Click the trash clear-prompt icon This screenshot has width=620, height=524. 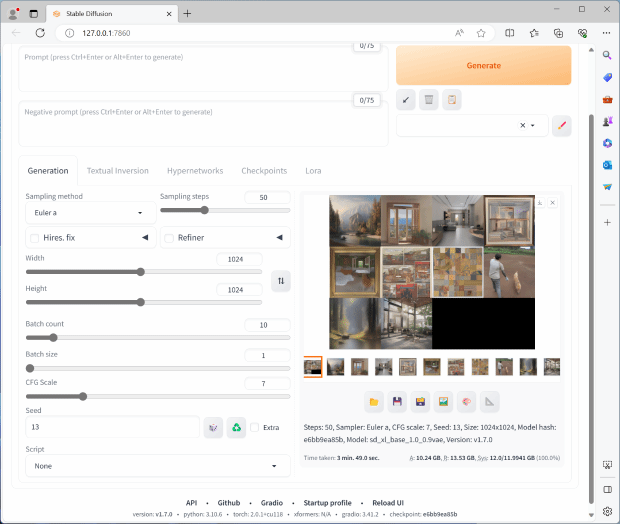429,100
